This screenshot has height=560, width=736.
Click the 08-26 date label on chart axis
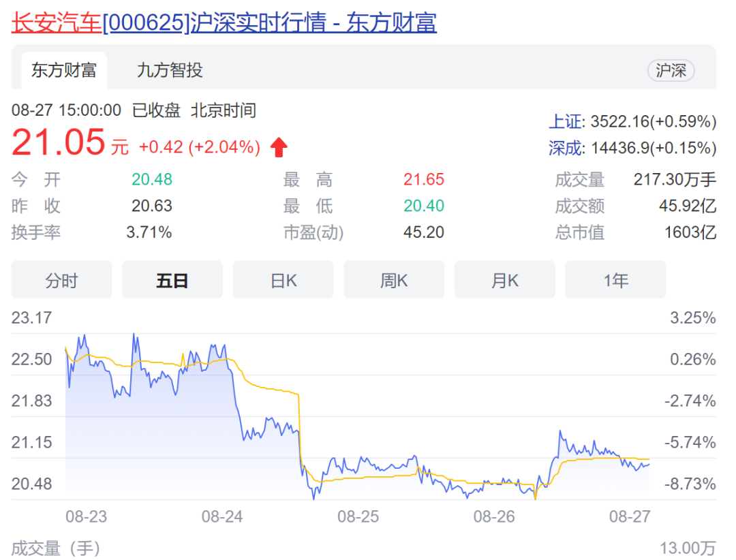click(x=494, y=517)
